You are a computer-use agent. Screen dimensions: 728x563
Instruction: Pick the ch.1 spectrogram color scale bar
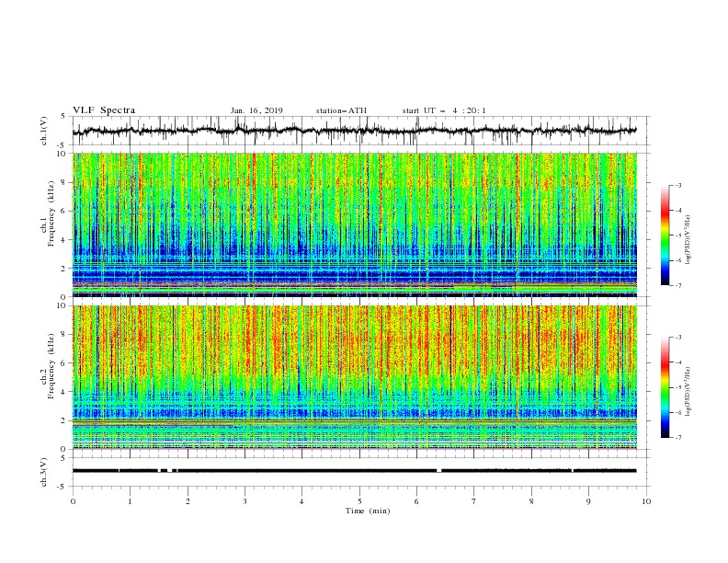665,235
